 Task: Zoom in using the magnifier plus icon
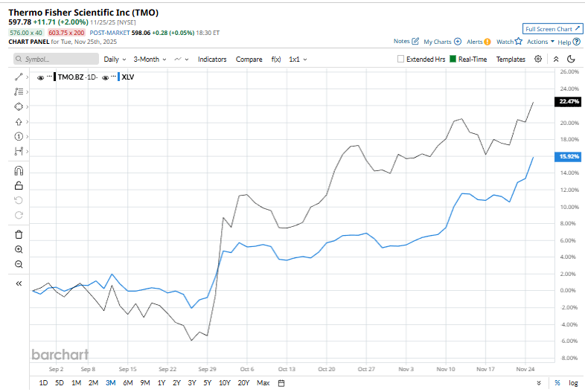(x=19, y=249)
